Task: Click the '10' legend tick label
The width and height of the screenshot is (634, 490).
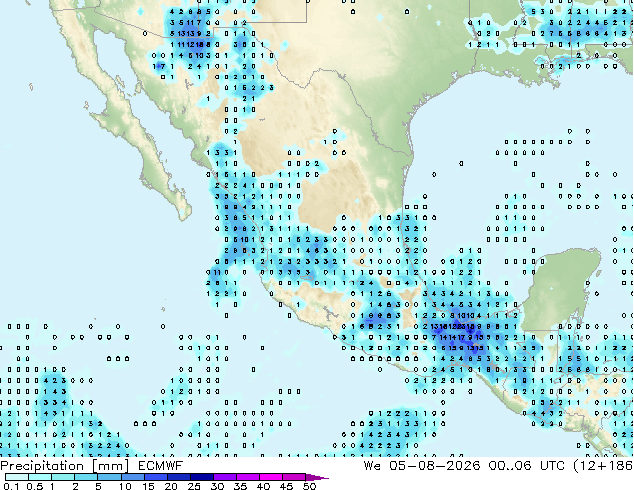Action: point(125,486)
